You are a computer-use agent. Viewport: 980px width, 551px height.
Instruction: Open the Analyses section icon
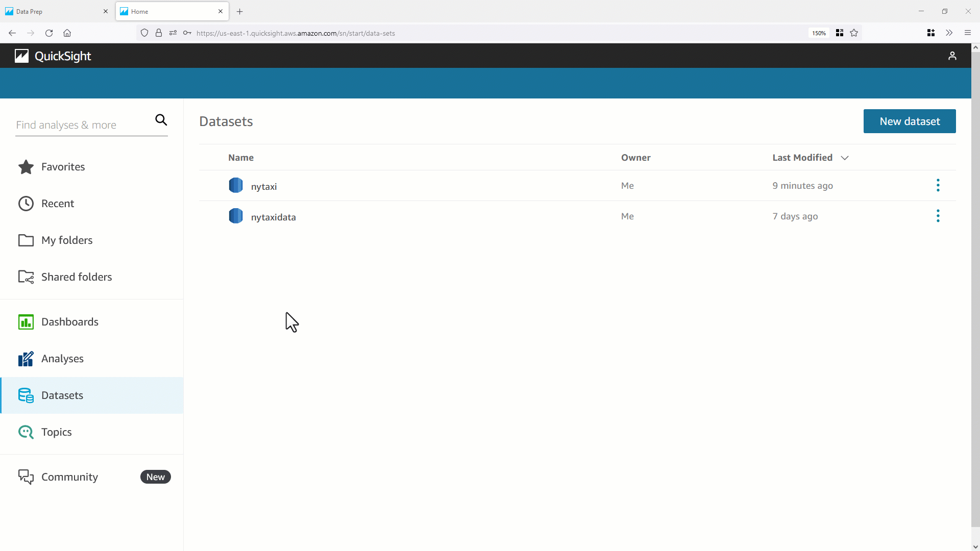25,359
